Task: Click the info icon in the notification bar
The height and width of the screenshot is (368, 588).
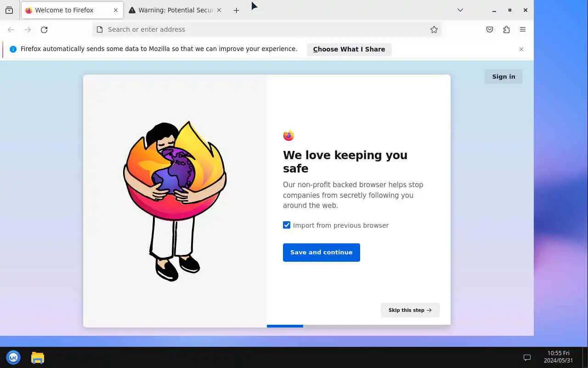Action: coord(13,49)
